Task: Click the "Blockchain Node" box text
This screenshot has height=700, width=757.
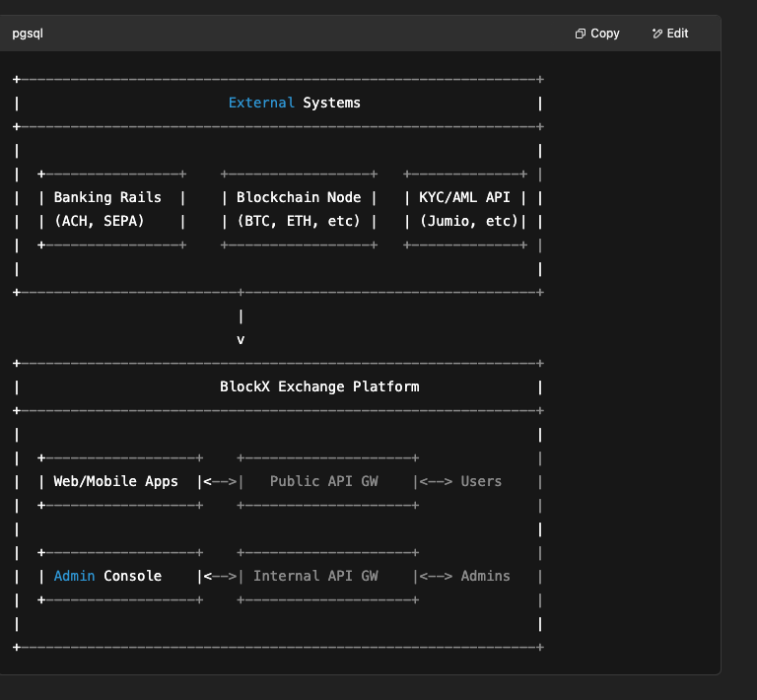Action: click(x=299, y=197)
